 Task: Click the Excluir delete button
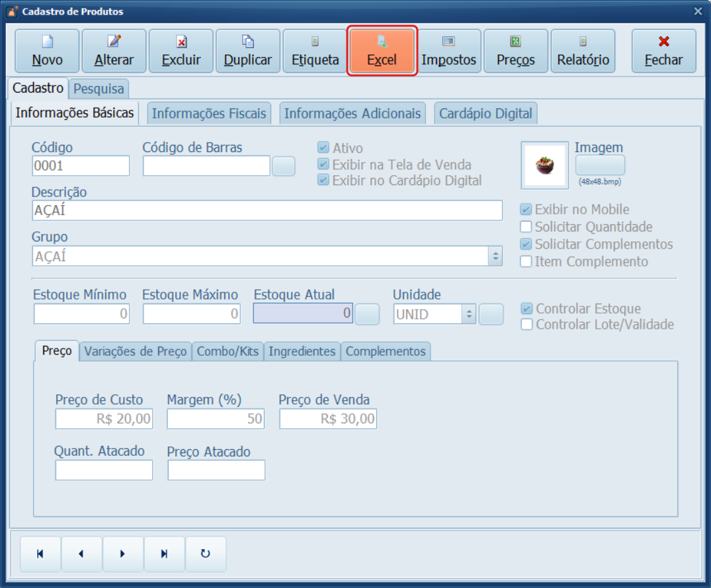pyautogui.click(x=181, y=51)
